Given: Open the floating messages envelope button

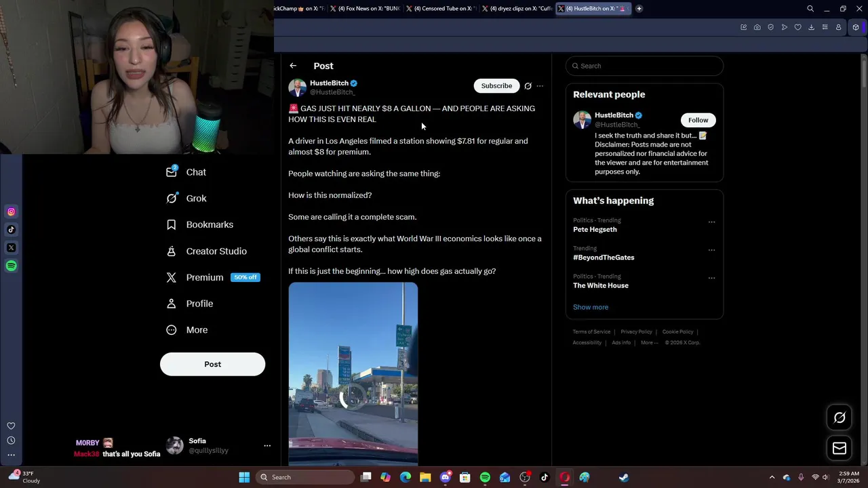Looking at the screenshot, I should coord(840,448).
